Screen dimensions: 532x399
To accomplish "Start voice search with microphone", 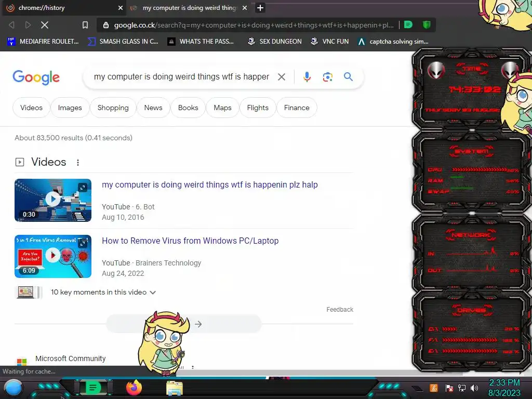I will coord(307,77).
